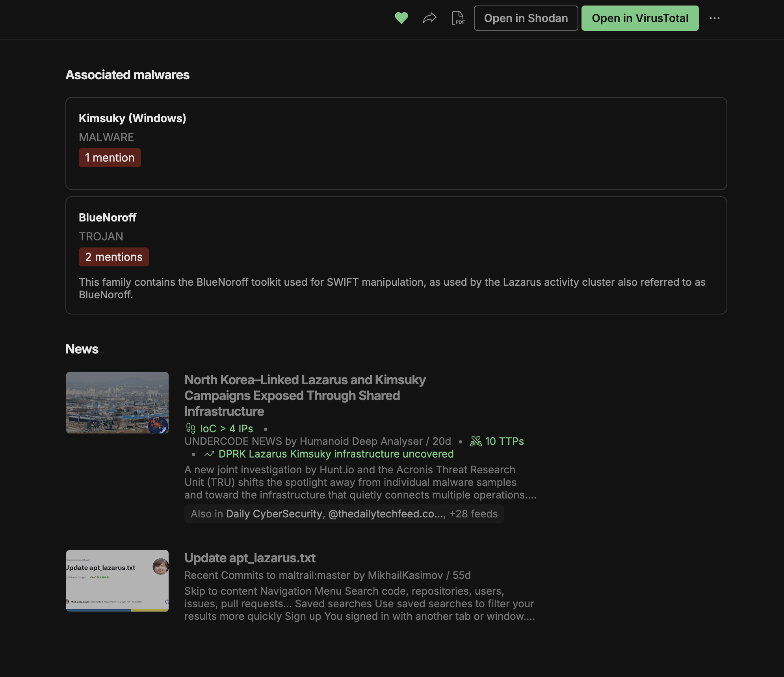This screenshot has width=784, height=677.
Task: Open the '10 TTPs' link
Action: [504, 441]
